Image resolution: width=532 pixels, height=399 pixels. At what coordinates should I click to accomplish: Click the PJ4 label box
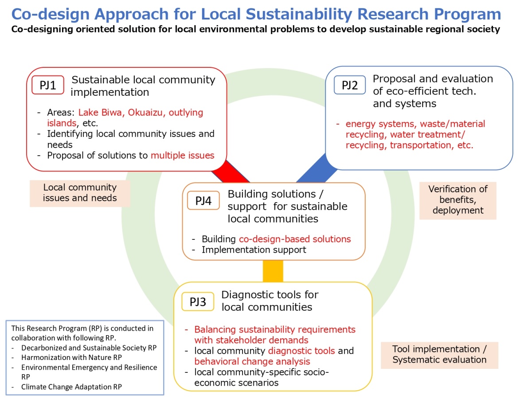pos(203,200)
